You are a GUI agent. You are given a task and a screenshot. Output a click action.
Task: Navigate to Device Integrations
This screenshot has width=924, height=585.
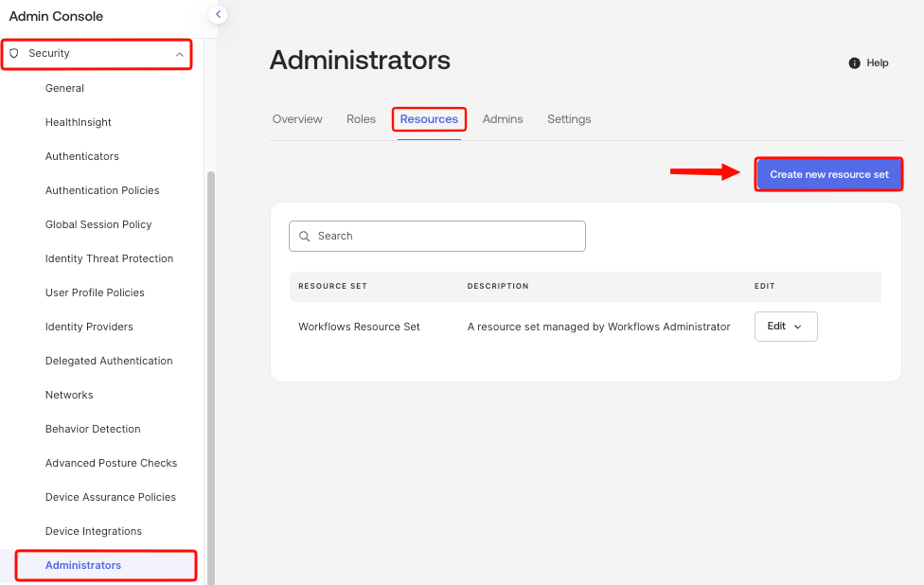coord(94,531)
